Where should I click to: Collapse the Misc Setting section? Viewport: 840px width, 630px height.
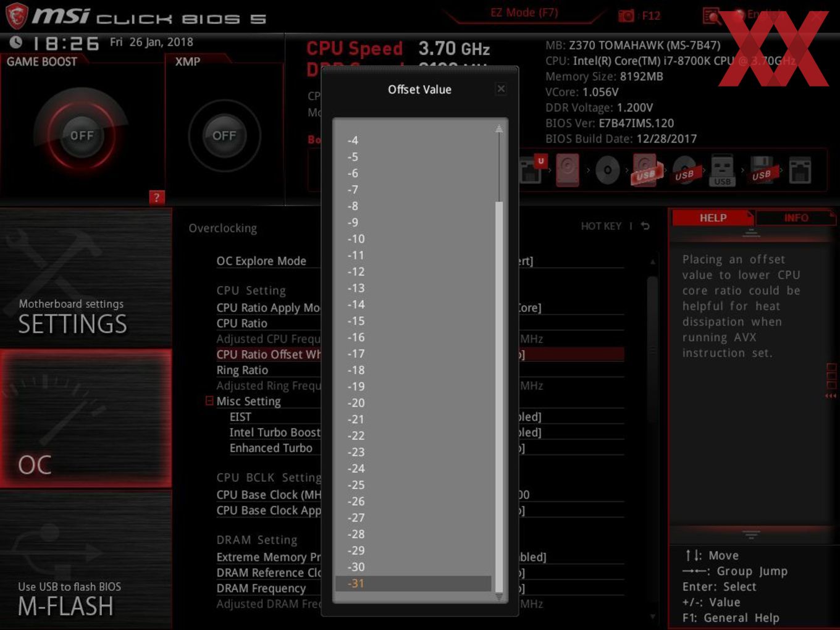(x=209, y=401)
